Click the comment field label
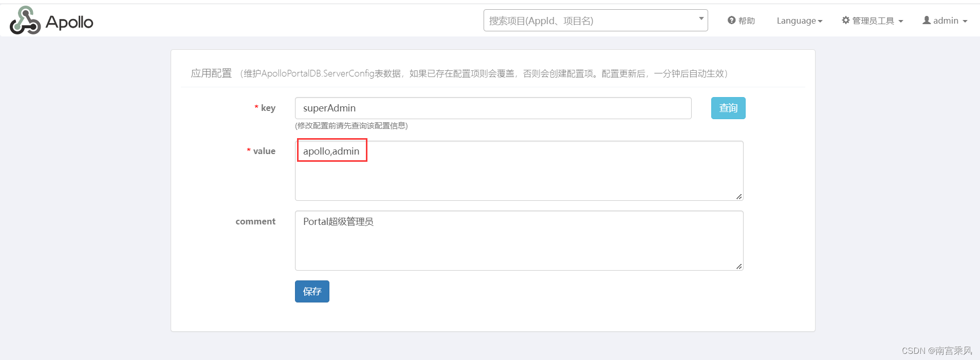The height and width of the screenshot is (360, 980). click(255, 221)
